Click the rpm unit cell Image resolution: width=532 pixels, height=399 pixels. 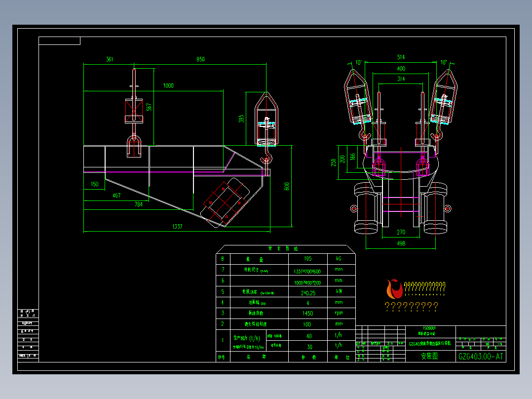pos(341,313)
